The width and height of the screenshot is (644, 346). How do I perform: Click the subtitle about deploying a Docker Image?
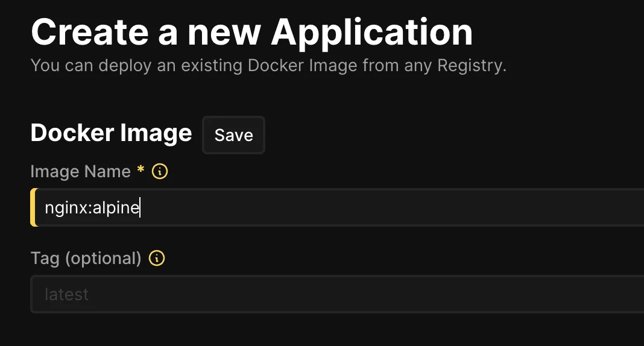[268, 65]
